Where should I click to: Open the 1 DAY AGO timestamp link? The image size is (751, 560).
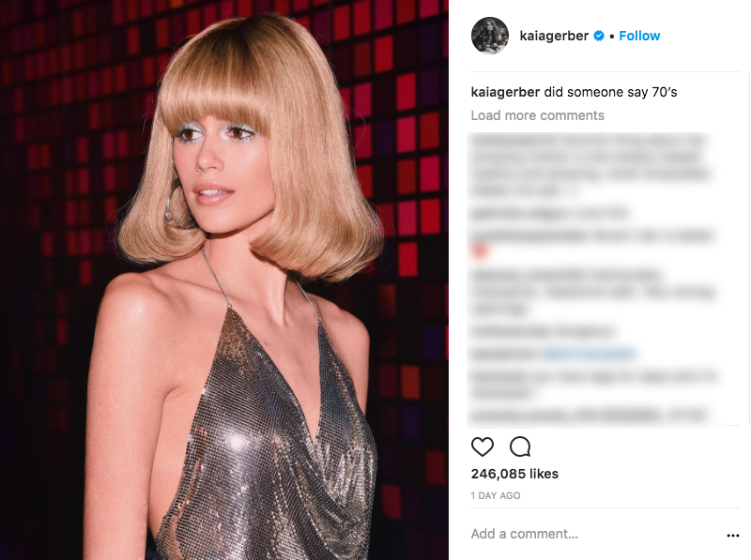click(496, 496)
